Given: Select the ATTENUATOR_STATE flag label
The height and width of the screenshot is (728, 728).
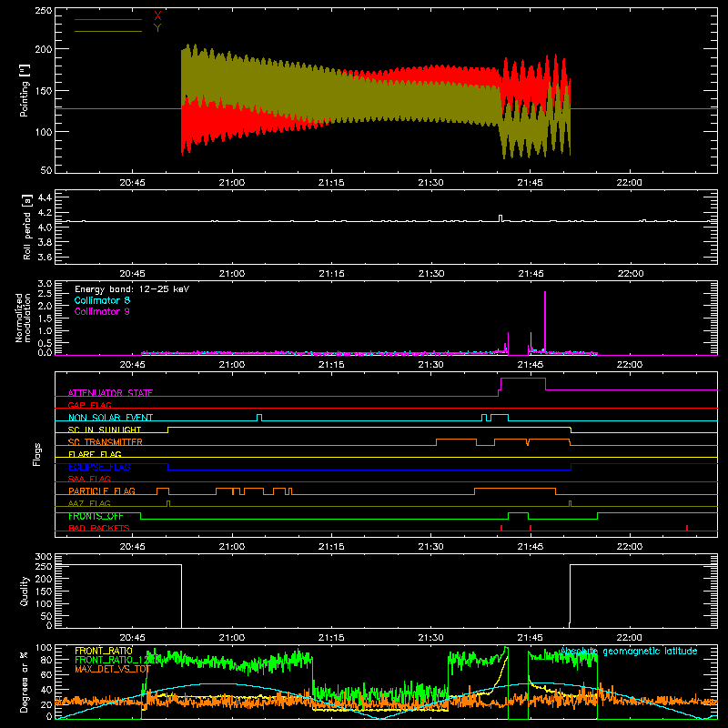Looking at the screenshot, I should (110, 393).
